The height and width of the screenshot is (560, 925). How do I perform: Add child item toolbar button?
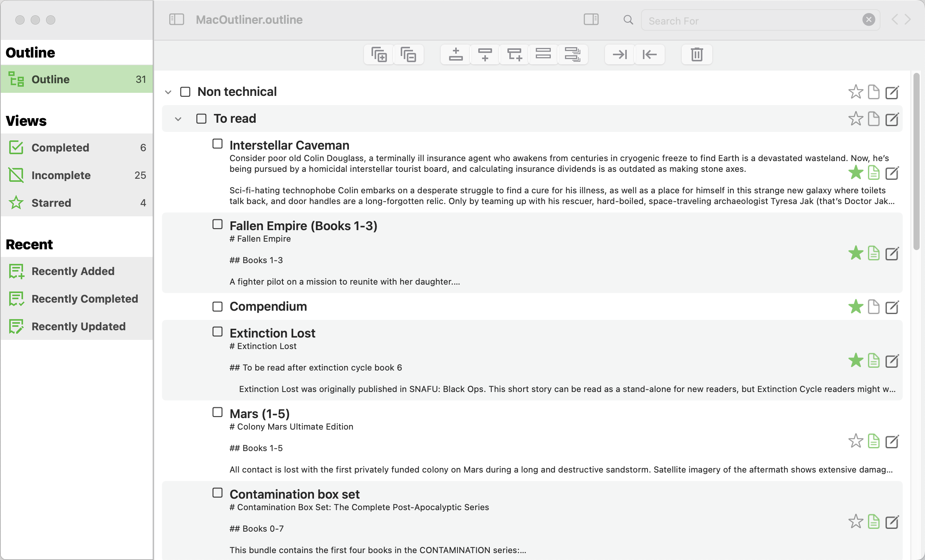[514, 54]
